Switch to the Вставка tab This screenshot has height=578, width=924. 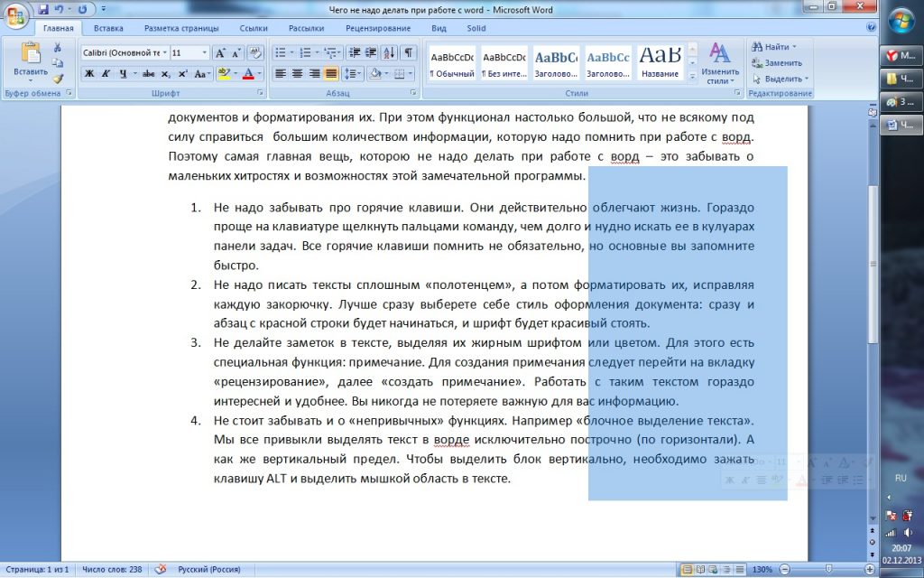tap(108, 28)
